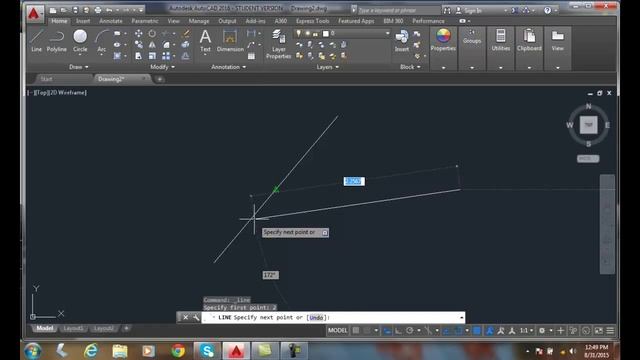Viewport: 640px width, 360px height.
Task: Switch to the Start file tab
Action: [x=47, y=79]
